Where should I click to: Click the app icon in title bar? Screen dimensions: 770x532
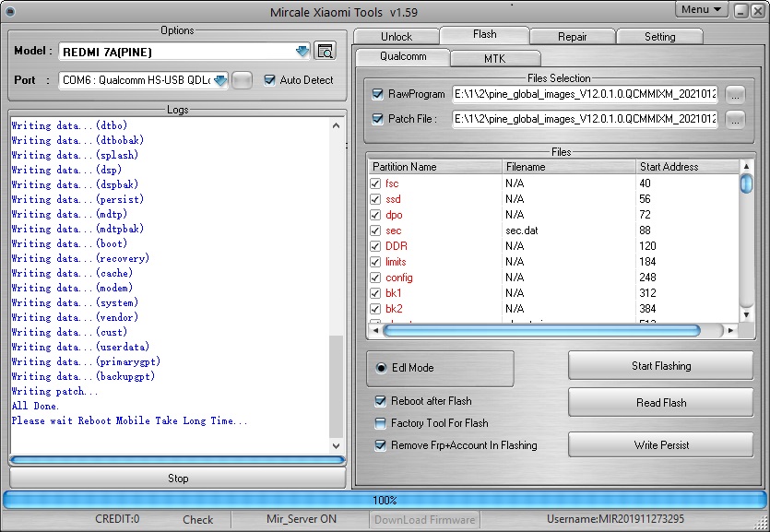[x=9, y=11]
